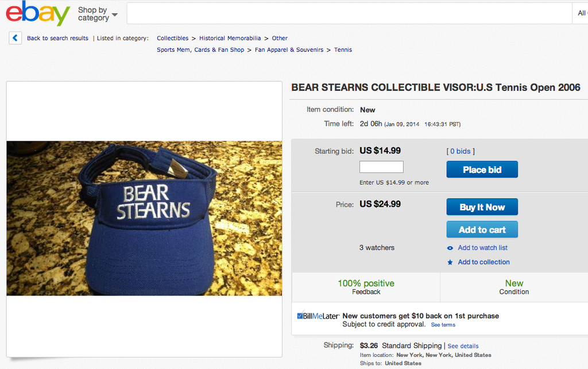Click the Buy It Now button
This screenshot has height=369, width=588.
pyautogui.click(x=482, y=207)
